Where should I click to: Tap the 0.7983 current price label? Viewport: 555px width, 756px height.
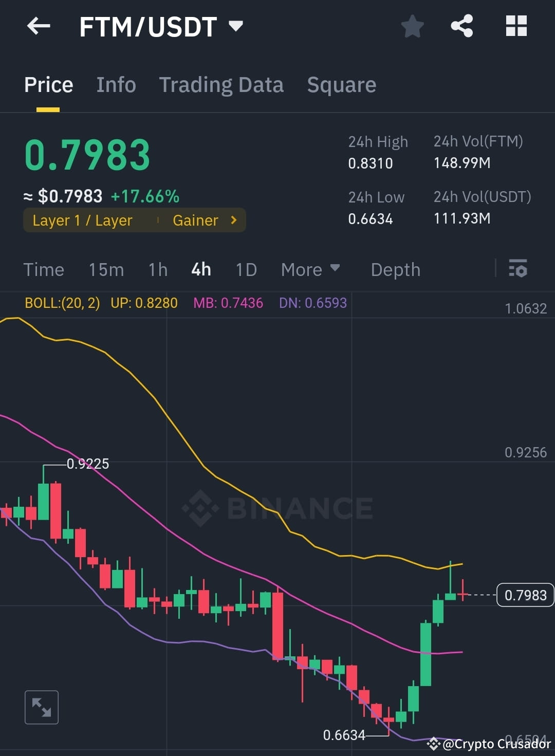[525, 595]
